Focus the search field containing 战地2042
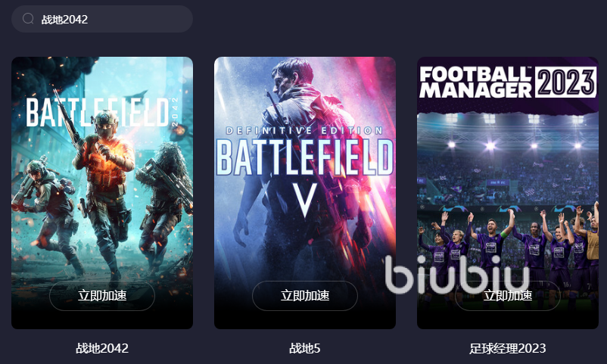Screen dimensions: 607x364 [102, 19]
